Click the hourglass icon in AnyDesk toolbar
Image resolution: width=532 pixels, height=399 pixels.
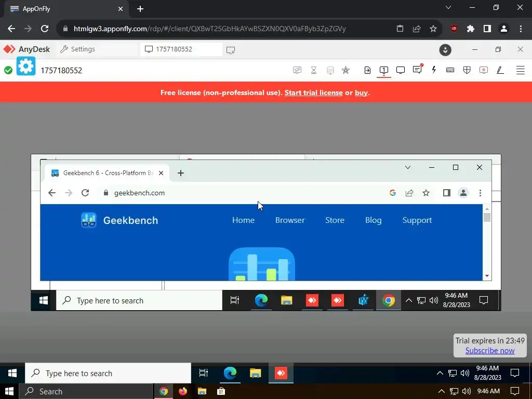click(314, 70)
